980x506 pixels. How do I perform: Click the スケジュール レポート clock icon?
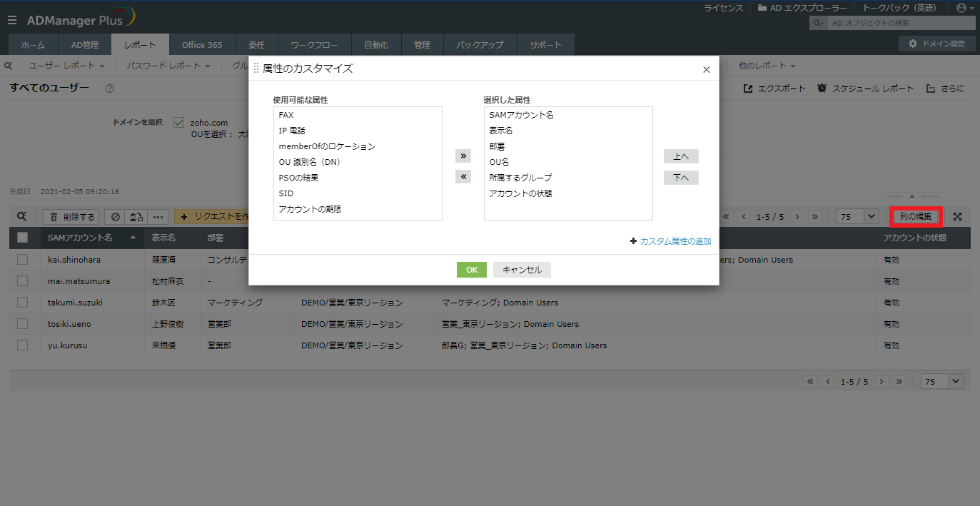822,88
